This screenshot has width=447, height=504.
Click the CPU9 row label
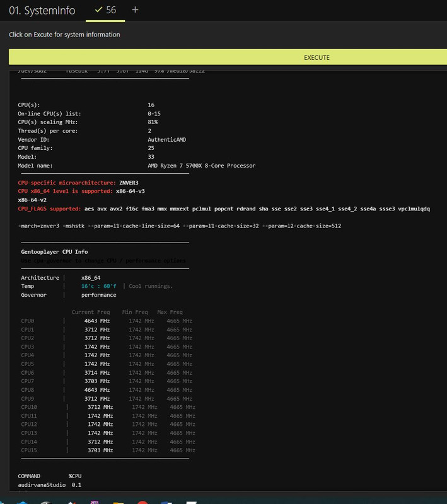tap(27, 399)
